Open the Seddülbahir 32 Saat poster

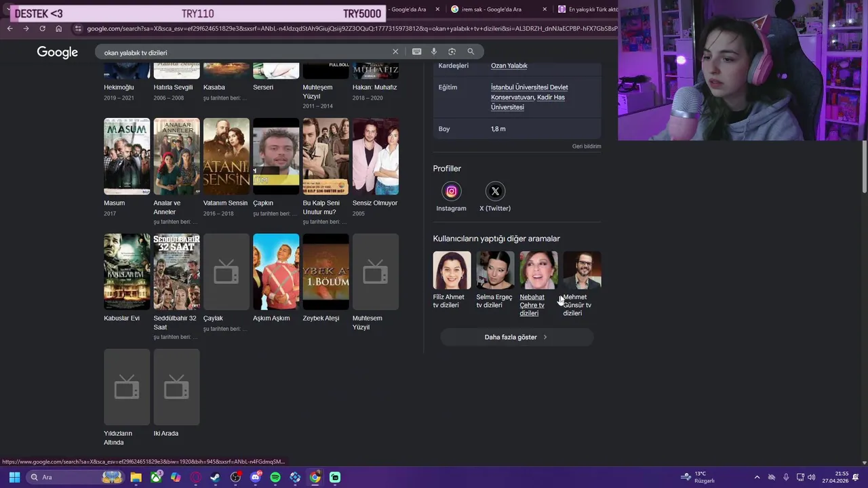click(176, 272)
